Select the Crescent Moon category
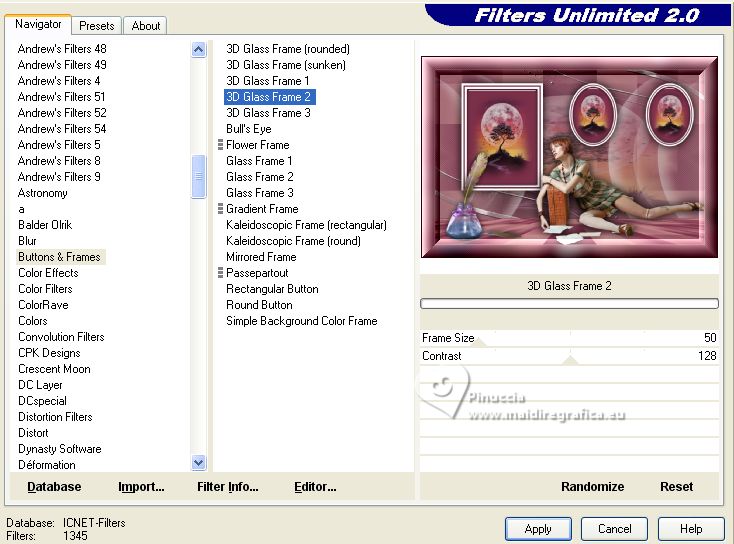 coord(54,369)
